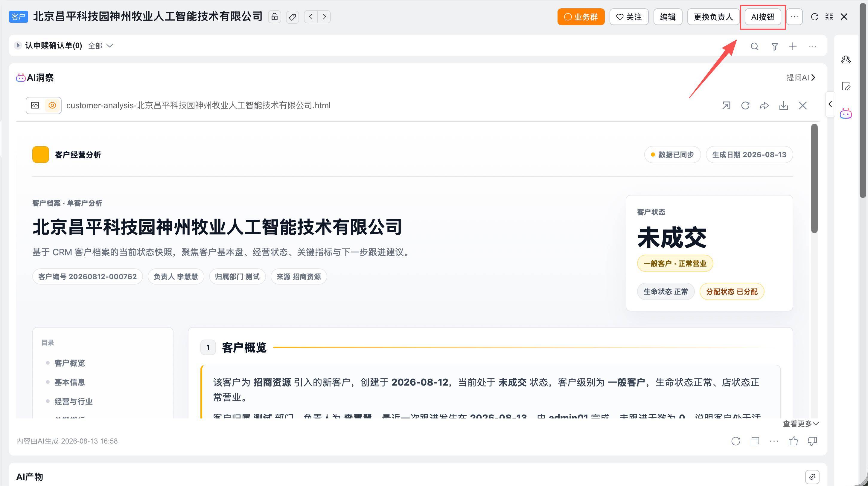Shrink the detail panel with collapse icon
The width and height of the screenshot is (868, 486).
(829, 16)
